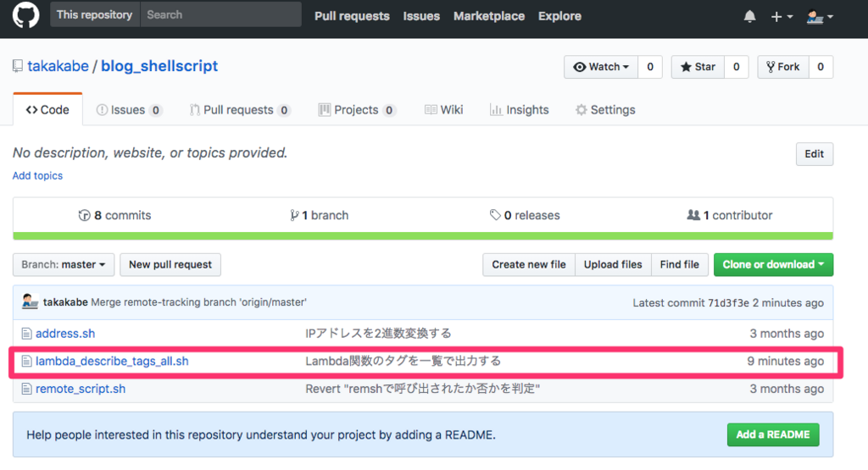Click the remote_script.sh file icon
Image resolution: width=868 pixels, height=470 pixels.
pyautogui.click(x=26, y=389)
